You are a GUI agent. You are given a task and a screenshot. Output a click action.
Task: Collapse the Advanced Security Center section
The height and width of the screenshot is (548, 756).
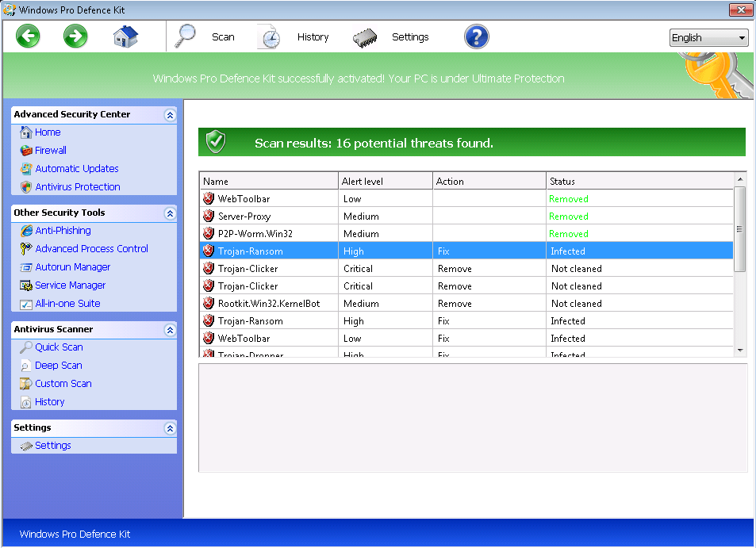(x=170, y=115)
